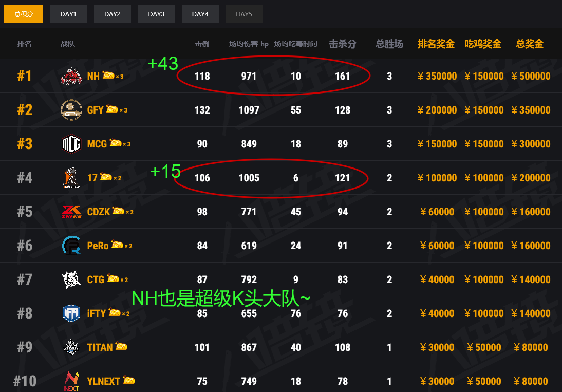Click the CTG team logo
This screenshot has height=392, width=562.
point(71,279)
